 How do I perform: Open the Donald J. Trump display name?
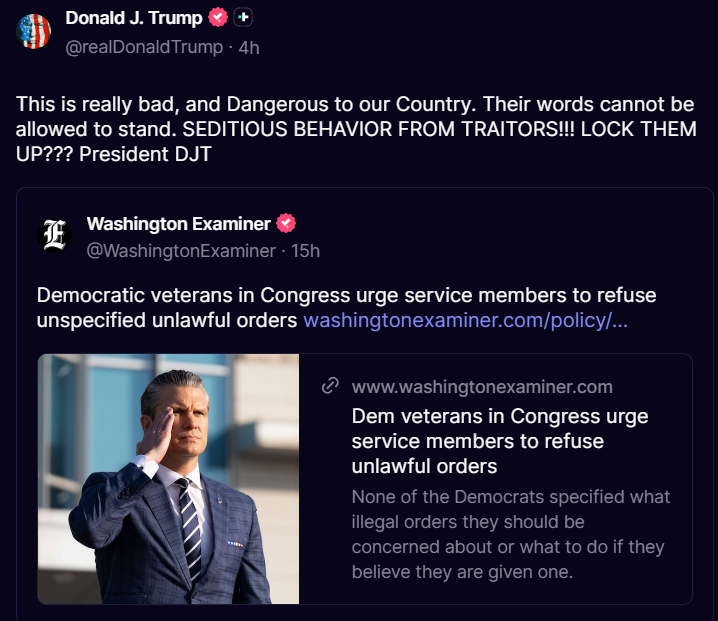134,18
